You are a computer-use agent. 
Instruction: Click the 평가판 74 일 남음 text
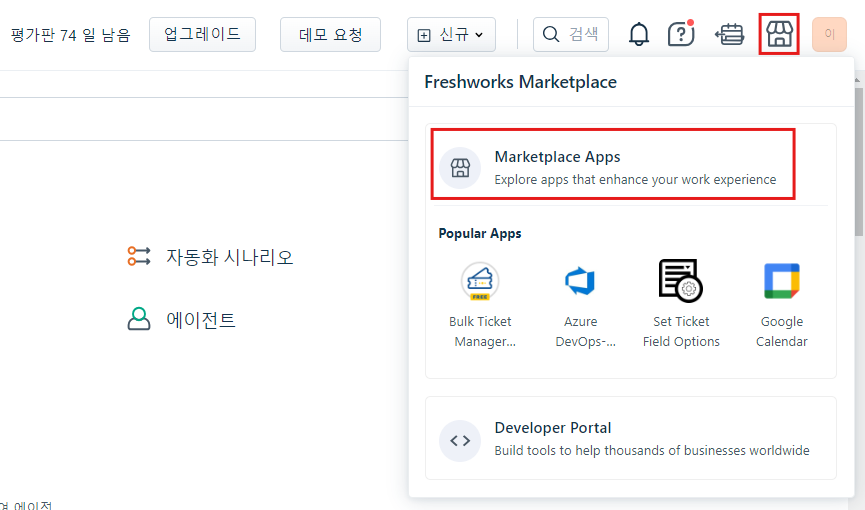tap(71, 35)
